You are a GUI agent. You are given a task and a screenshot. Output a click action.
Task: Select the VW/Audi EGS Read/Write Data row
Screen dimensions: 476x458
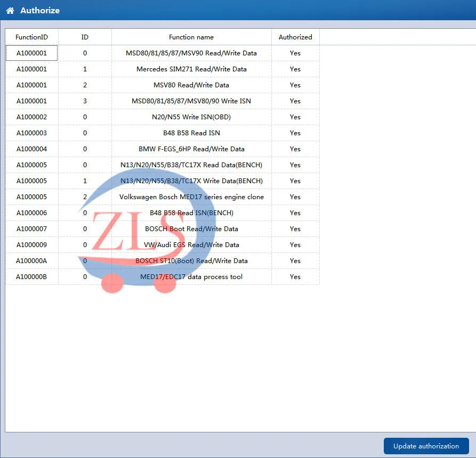[x=191, y=245]
